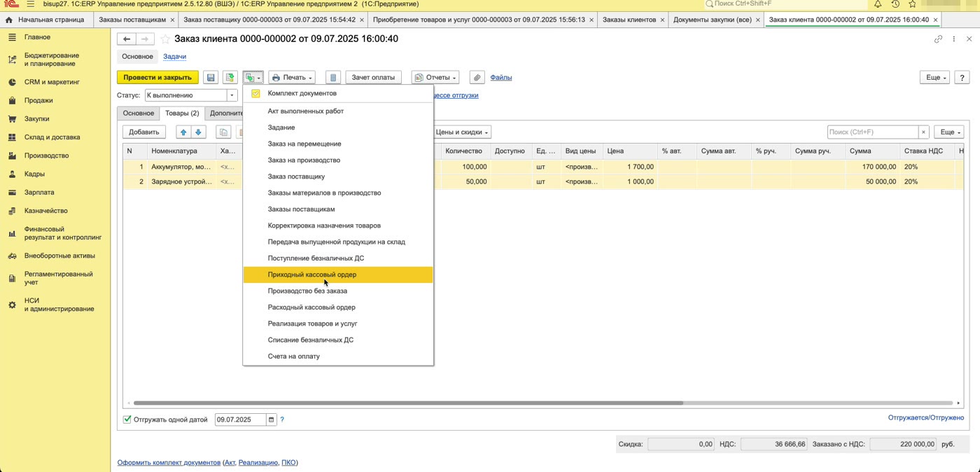
Task: Mark the order as favorite with the star
Action: (165, 39)
